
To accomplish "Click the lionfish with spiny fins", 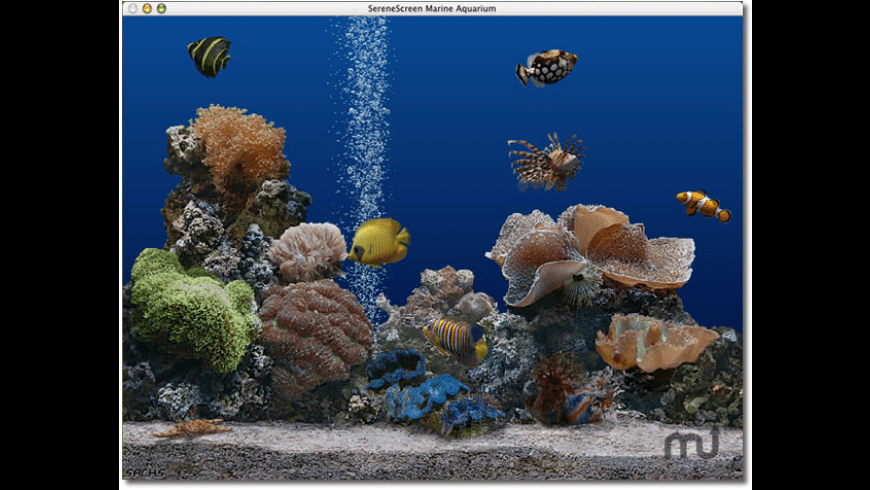I will (x=547, y=161).
